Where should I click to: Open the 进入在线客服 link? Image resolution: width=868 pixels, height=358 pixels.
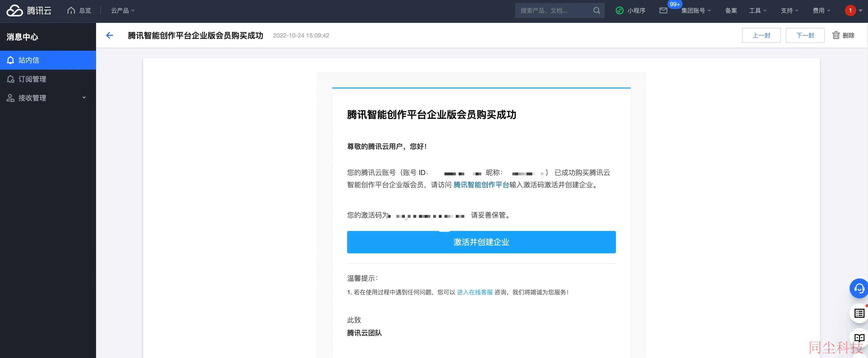click(x=475, y=292)
